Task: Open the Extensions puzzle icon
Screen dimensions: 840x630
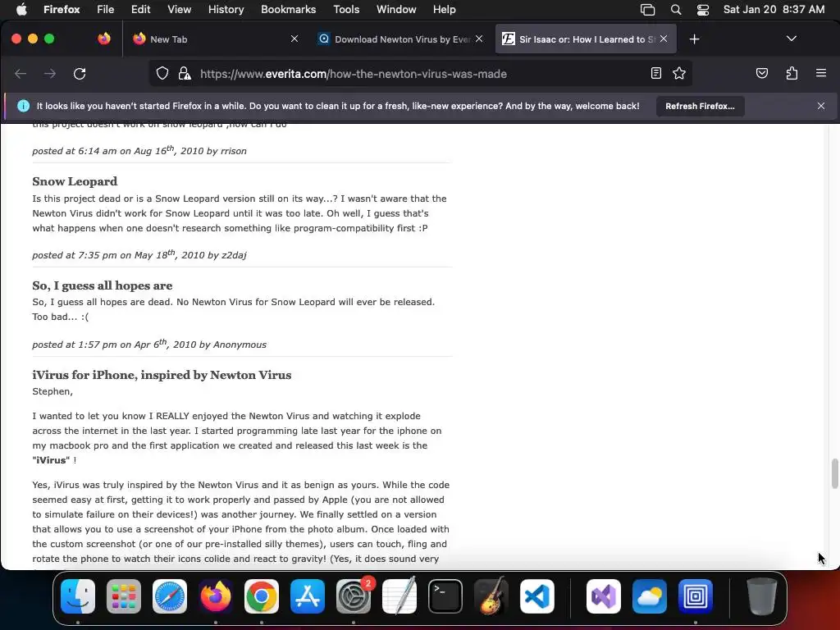Action: (792, 73)
